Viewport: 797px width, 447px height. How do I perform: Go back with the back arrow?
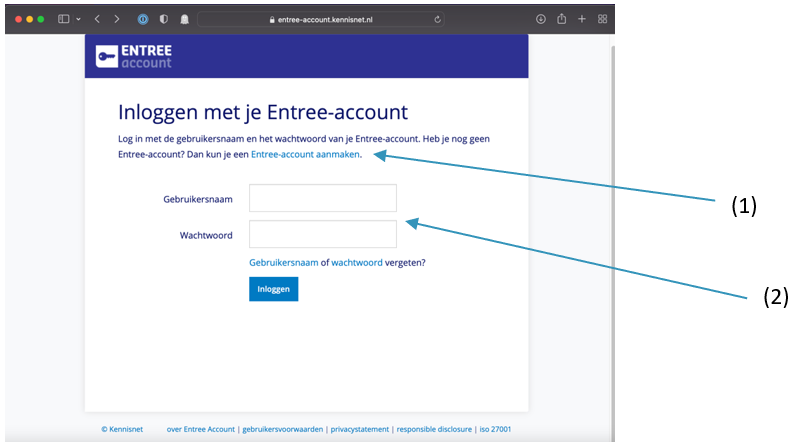97,19
